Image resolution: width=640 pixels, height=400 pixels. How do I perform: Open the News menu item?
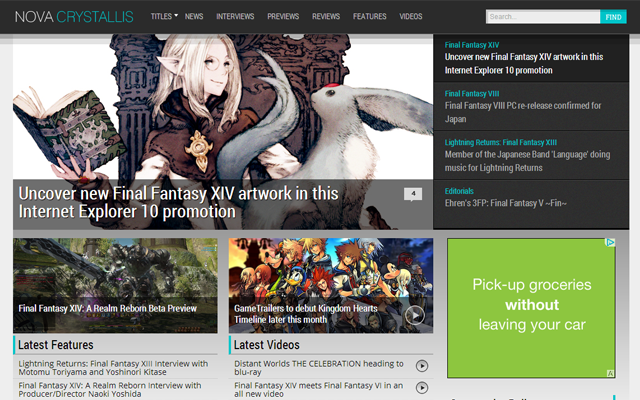pyautogui.click(x=194, y=17)
